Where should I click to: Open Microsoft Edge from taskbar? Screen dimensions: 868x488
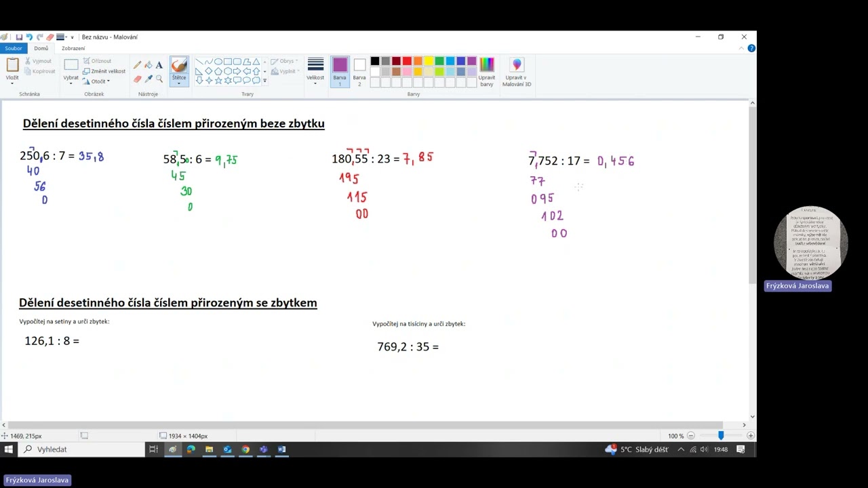pos(191,449)
